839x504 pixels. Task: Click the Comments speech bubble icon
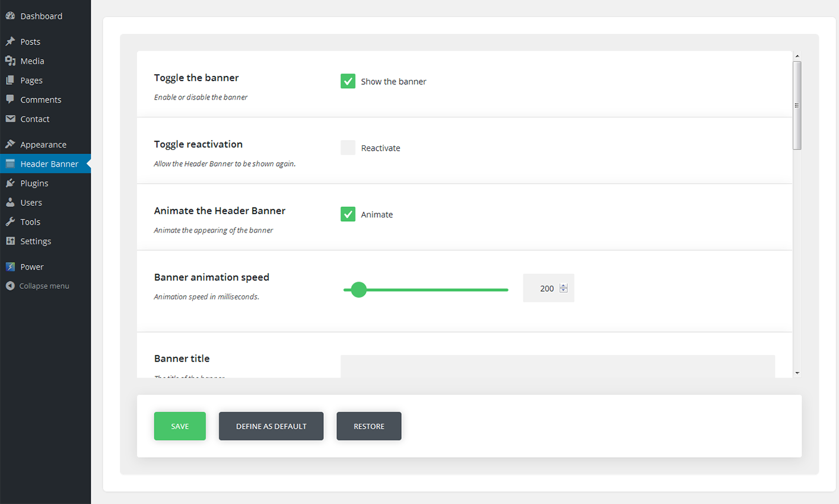10,99
